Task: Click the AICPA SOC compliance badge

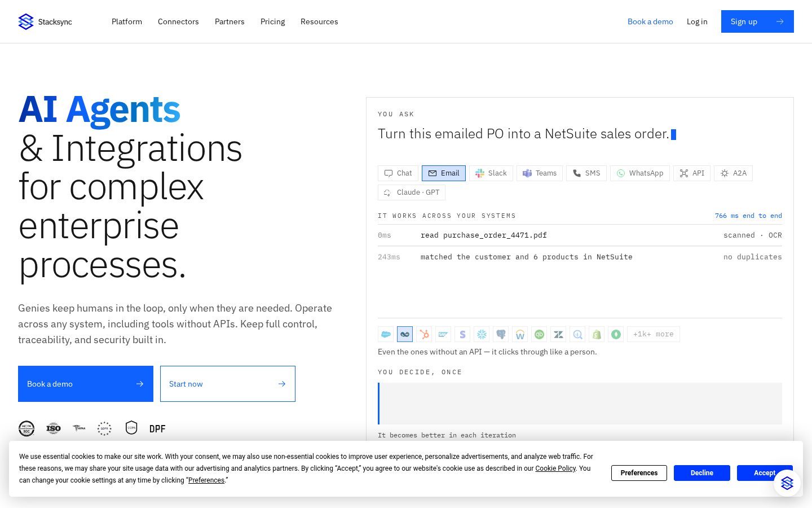Action: [27, 428]
